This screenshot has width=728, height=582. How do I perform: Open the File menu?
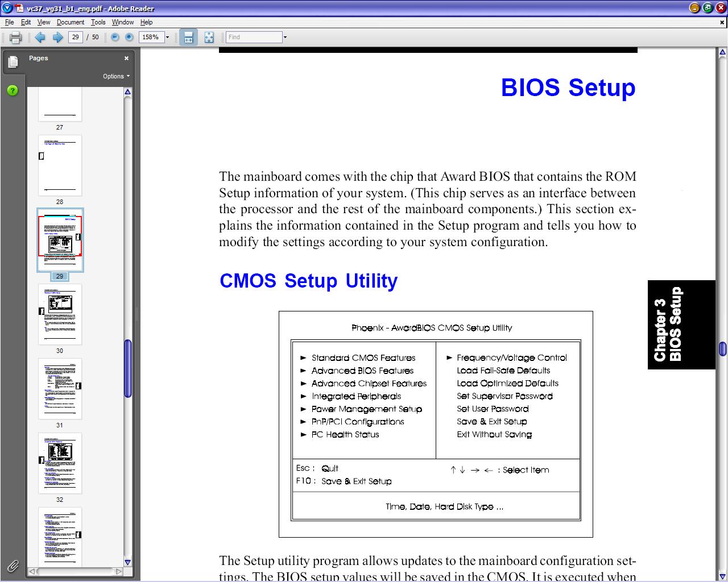click(10, 22)
